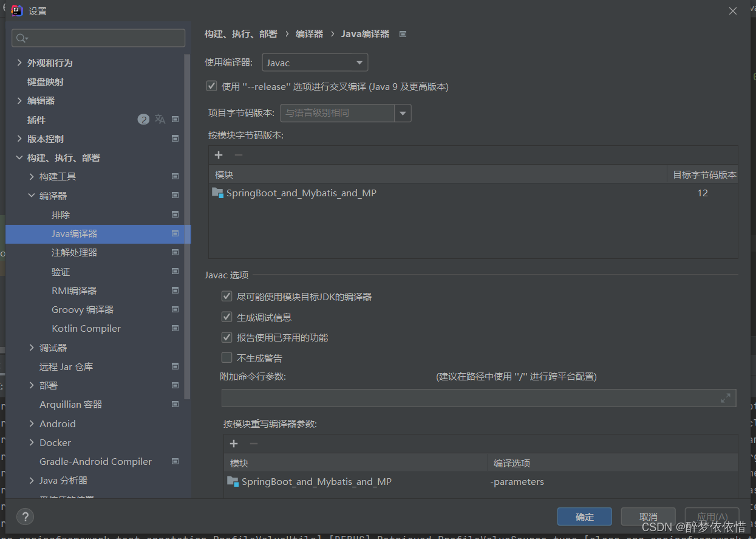Click the 编译器 breadcrumb link
The image size is (756, 539).
point(309,33)
